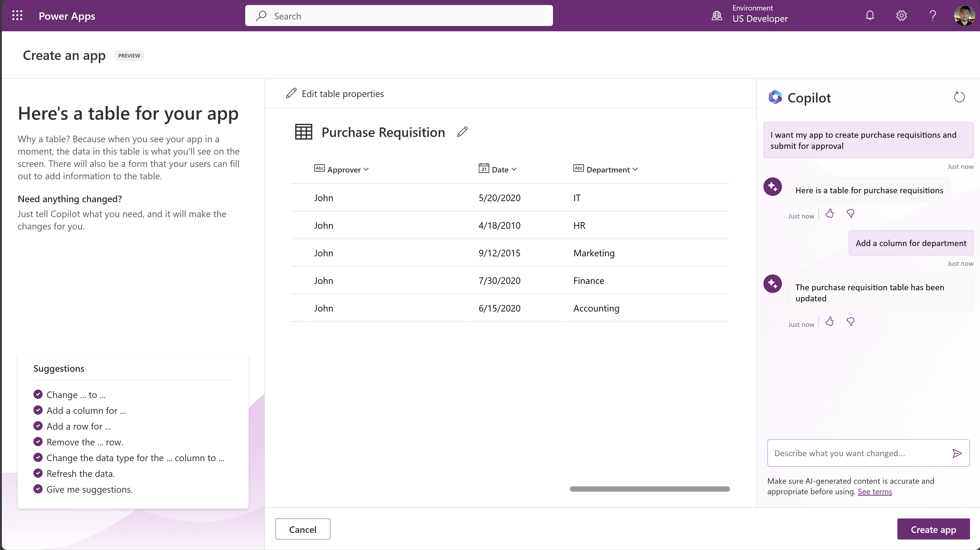Edit the Purchase Requisition table name
The height and width of the screenshot is (550, 980).
[x=463, y=131]
